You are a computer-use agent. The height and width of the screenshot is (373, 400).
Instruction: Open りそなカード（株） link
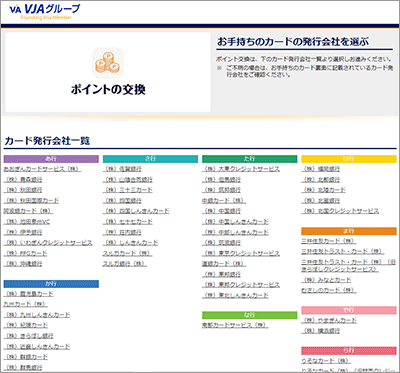click(x=326, y=361)
